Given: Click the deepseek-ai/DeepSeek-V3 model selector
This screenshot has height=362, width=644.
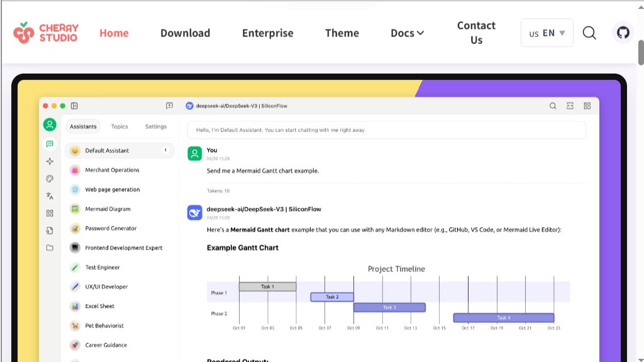Looking at the screenshot, I should pos(236,106).
